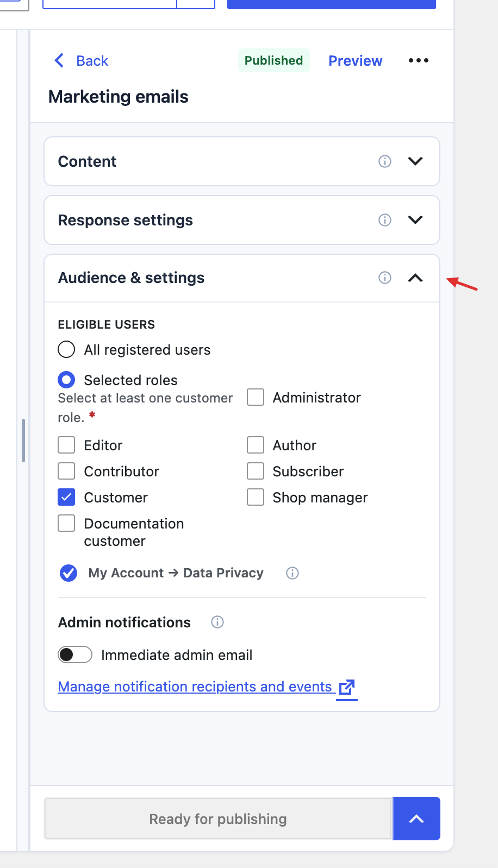Select All registered users radio
Viewport: 498px width, 868px height.
coord(66,349)
